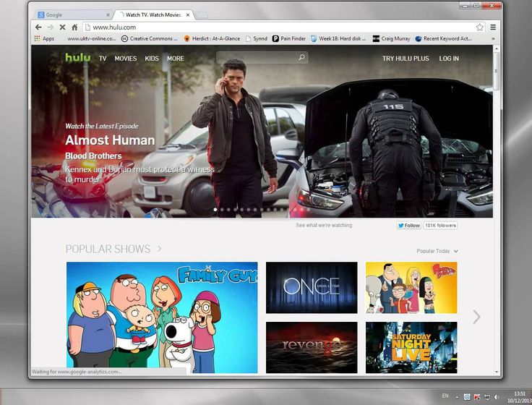Click the 101K followers count
The height and width of the screenshot is (405, 532).
440,226
